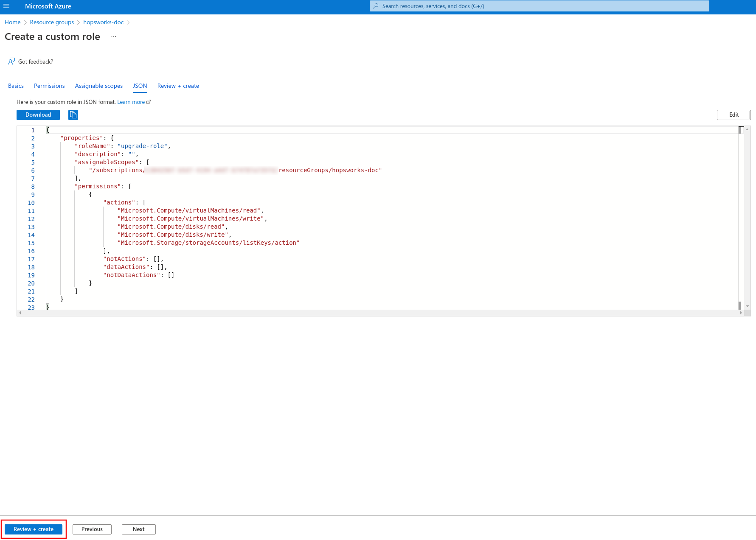Click the "properties" key on line 2
The image size is (756, 540).
pyautogui.click(x=82, y=138)
